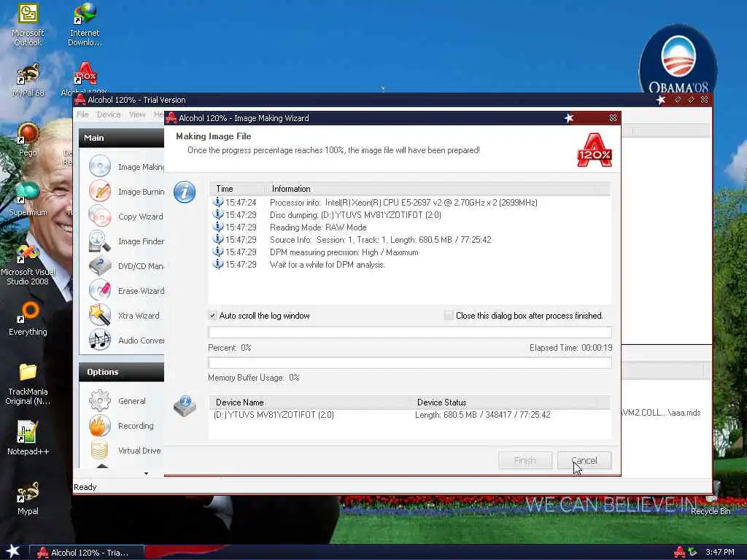Close the Image Making Wizard dialog

pos(613,117)
